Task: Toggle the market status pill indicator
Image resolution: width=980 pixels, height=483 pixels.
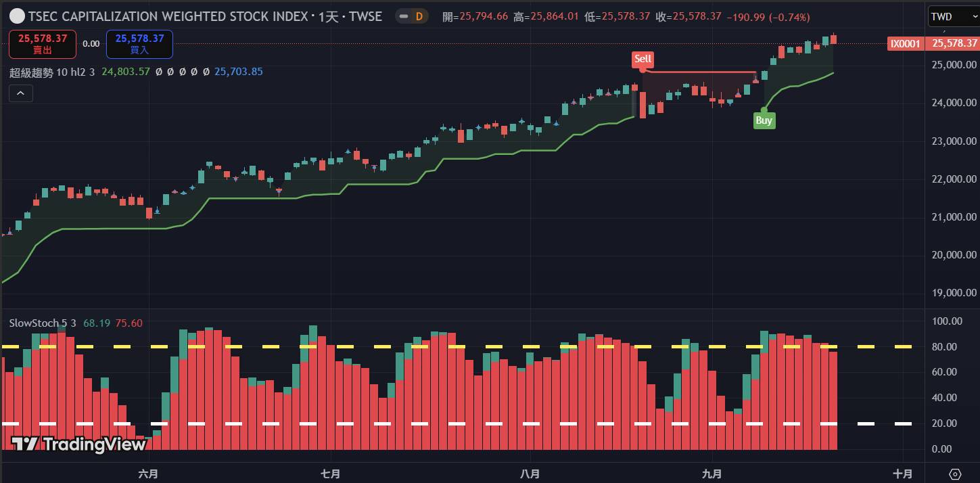Action: click(x=402, y=16)
